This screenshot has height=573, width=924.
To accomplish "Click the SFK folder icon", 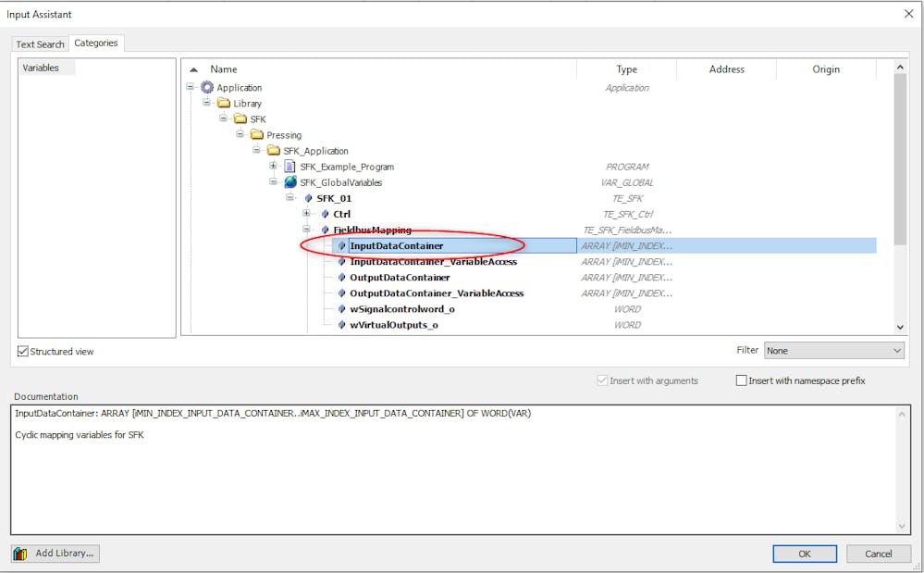I will tap(240, 119).
